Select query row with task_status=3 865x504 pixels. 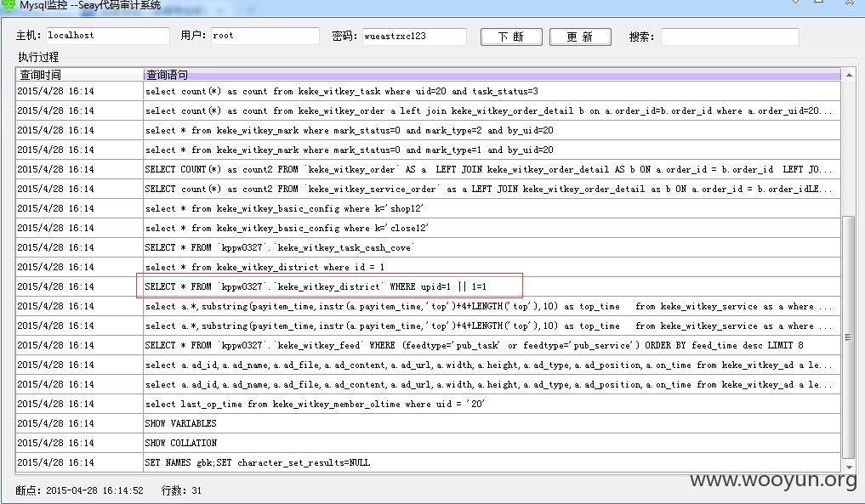coord(428,92)
